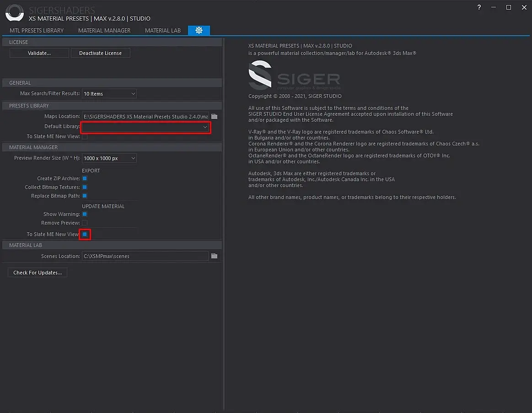
Task: Toggle Create ZIP Archive checkbox
Action: pos(85,178)
